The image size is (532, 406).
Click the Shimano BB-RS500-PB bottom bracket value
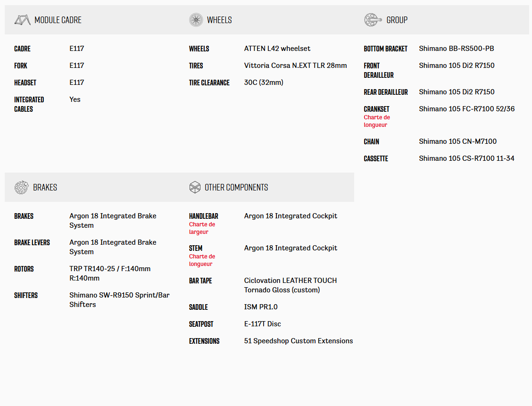456,49
